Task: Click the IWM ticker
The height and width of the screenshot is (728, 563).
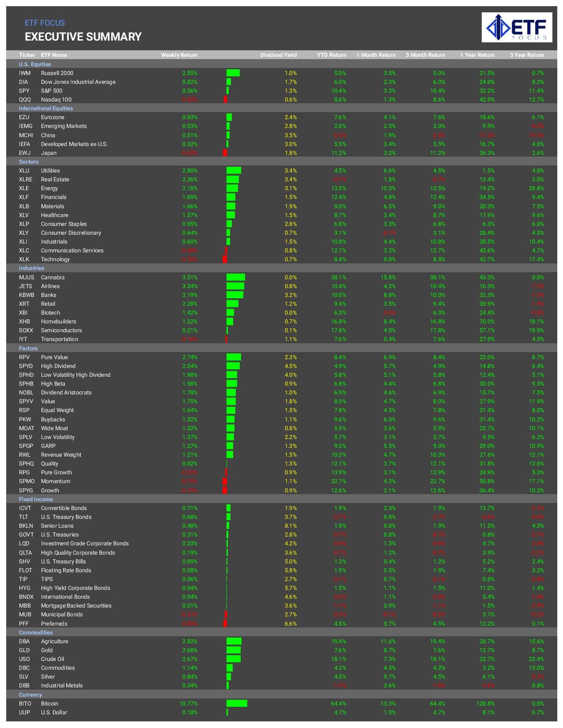Action: coord(24,73)
